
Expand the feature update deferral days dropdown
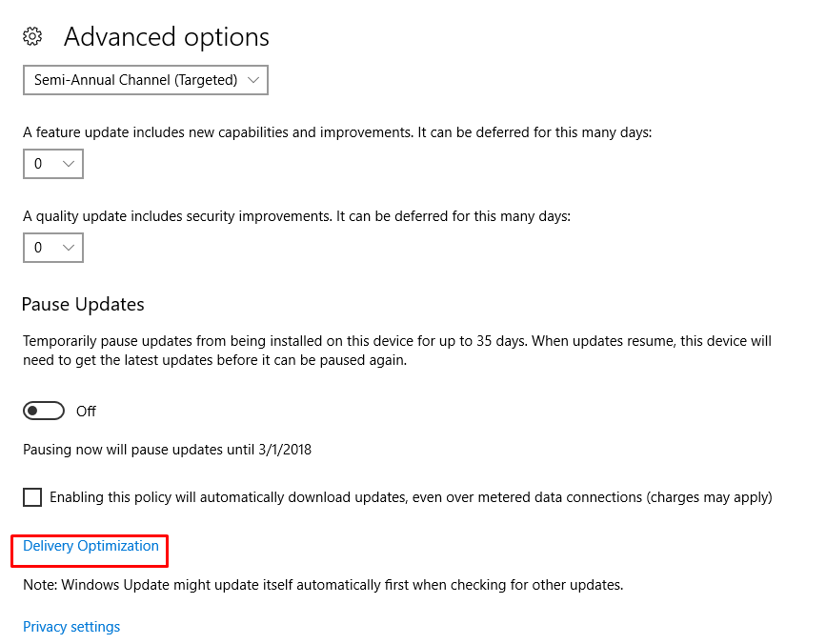pyautogui.click(x=52, y=164)
